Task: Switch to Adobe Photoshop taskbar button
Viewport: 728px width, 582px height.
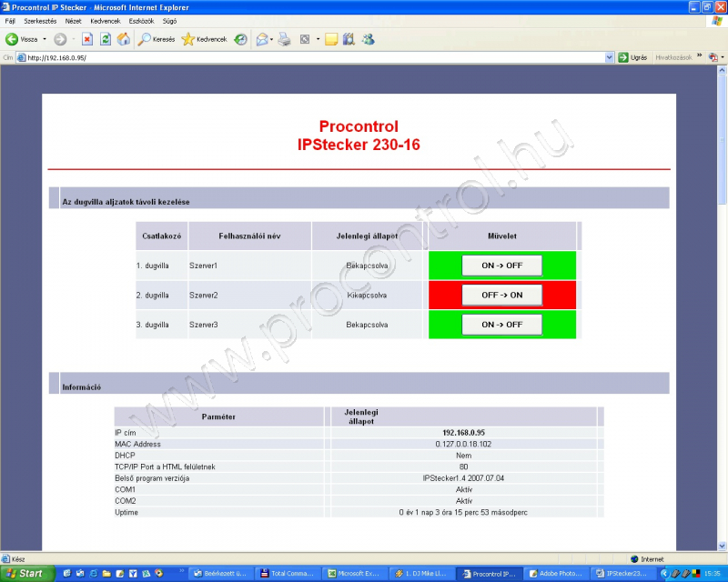Action: pos(555,574)
